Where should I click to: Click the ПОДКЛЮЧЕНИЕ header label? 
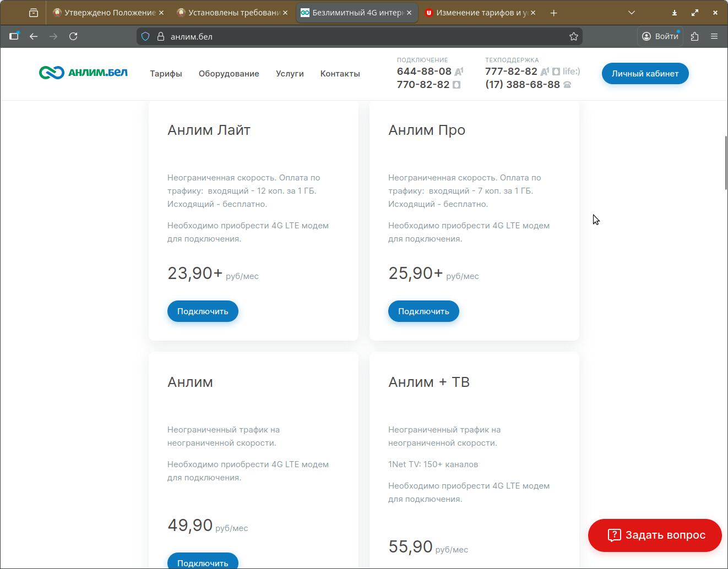click(422, 60)
